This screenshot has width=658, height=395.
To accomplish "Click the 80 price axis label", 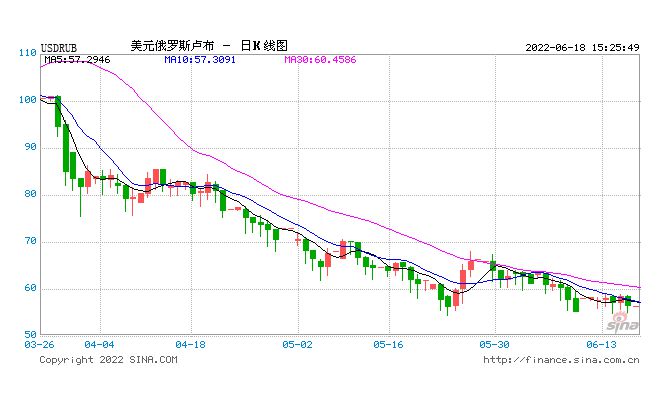I will tap(31, 194).
